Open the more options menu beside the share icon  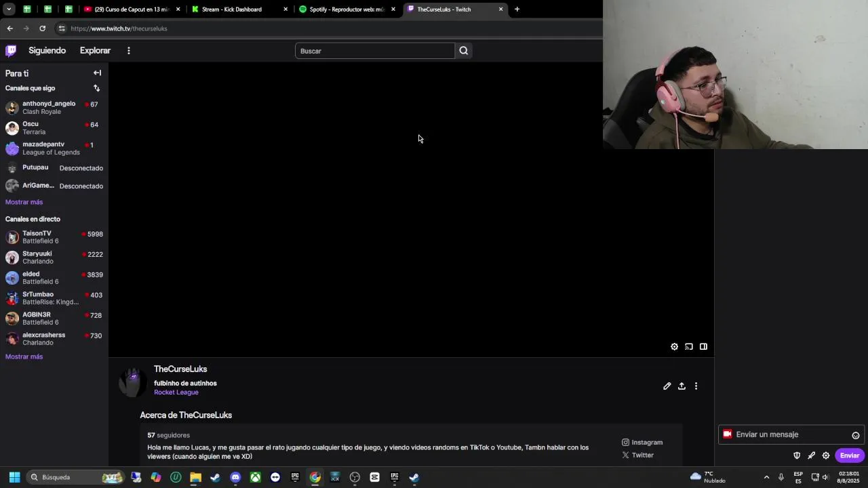[x=696, y=386]
